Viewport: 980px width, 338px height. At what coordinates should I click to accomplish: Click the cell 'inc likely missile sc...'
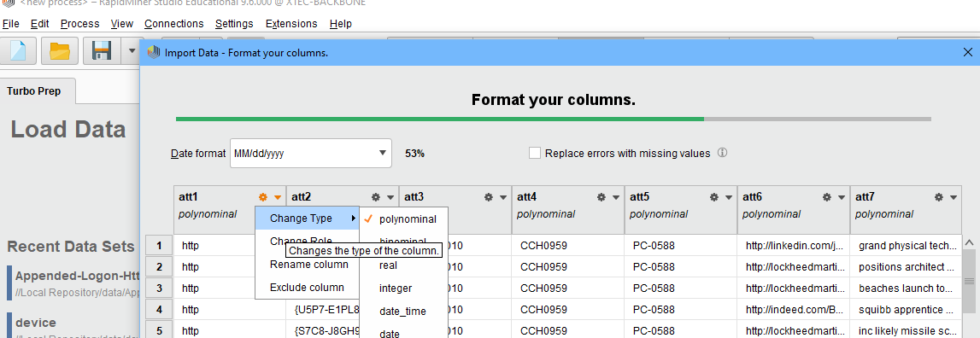907,330
